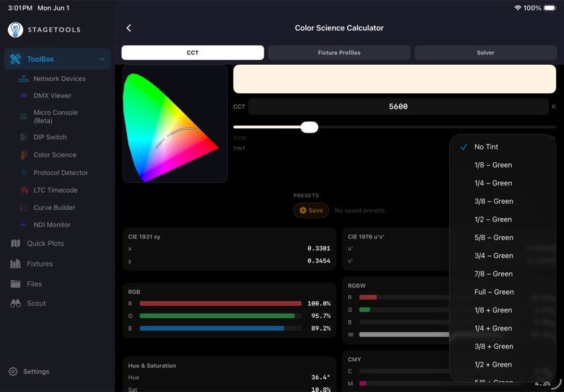Choose 1/4 – Green tint

(x=503, y=183)
